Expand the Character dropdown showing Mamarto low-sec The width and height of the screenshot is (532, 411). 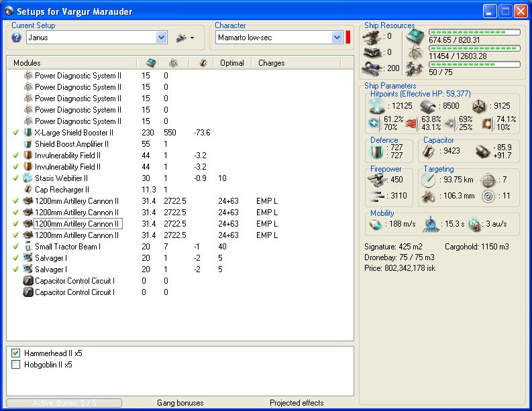337,38
